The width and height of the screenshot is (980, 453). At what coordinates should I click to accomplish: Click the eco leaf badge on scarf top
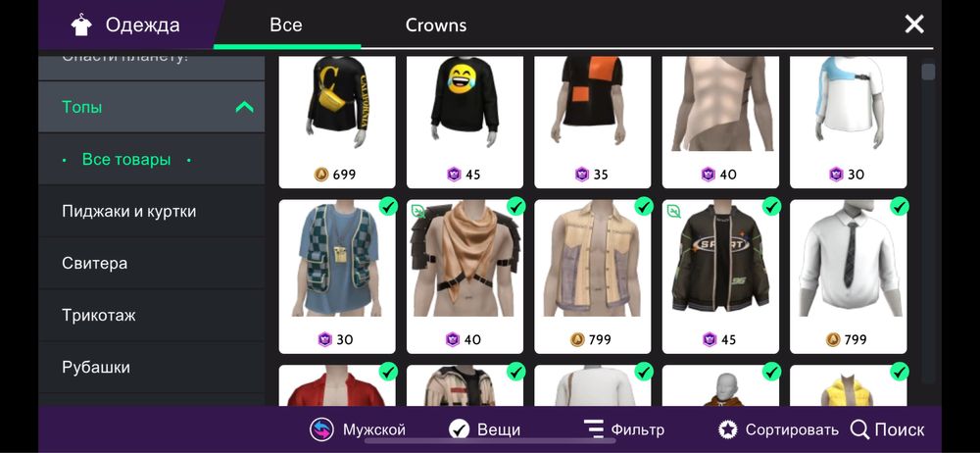pos(418,212)
